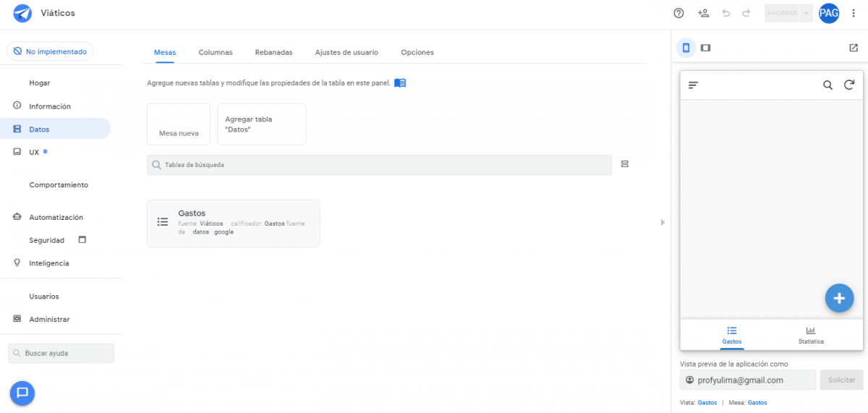
Task: Switch preview to tablet view
Action: pos(706,48)
